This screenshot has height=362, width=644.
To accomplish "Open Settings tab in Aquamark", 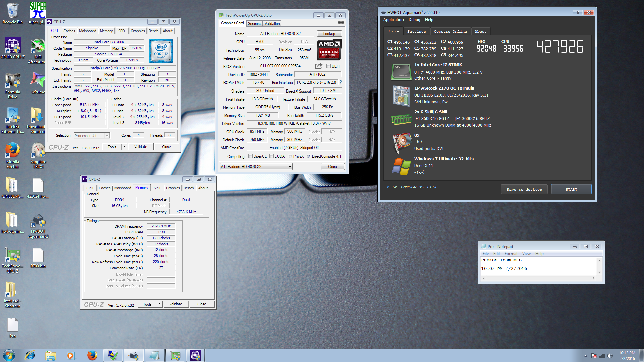I will click(x=416, y=31).
